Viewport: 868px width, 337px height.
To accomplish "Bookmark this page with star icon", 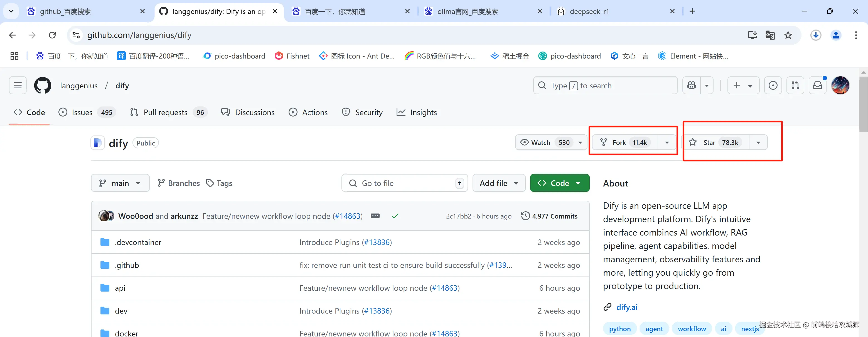I will click(x=788, y=35).
